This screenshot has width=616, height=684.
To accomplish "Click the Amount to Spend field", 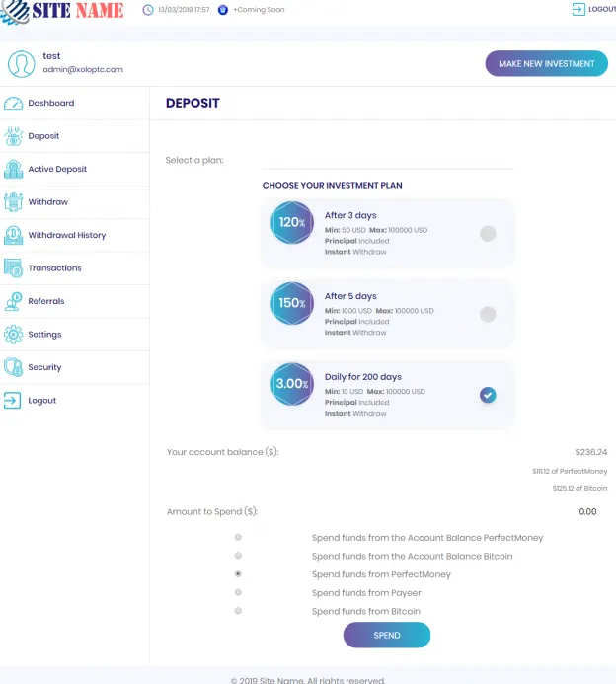I will [x=587, y=511].
